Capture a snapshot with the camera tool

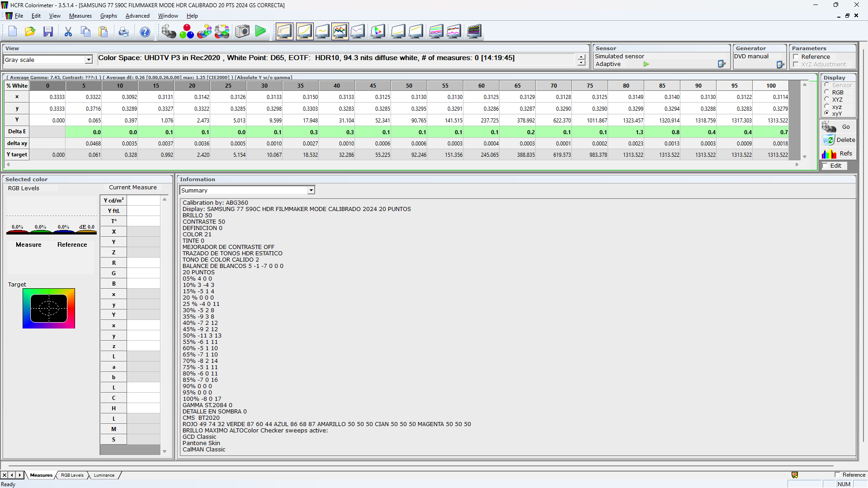tap(242, 31)
